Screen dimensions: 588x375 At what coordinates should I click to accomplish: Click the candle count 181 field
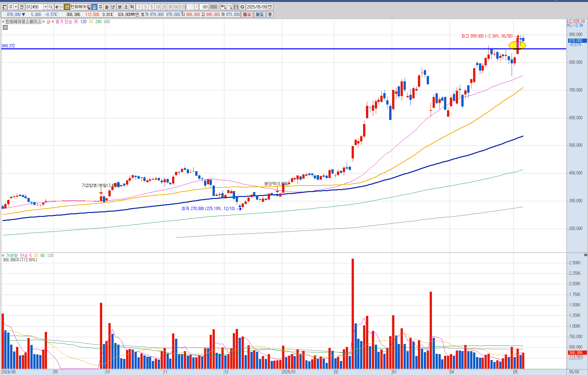pos(204,7)
